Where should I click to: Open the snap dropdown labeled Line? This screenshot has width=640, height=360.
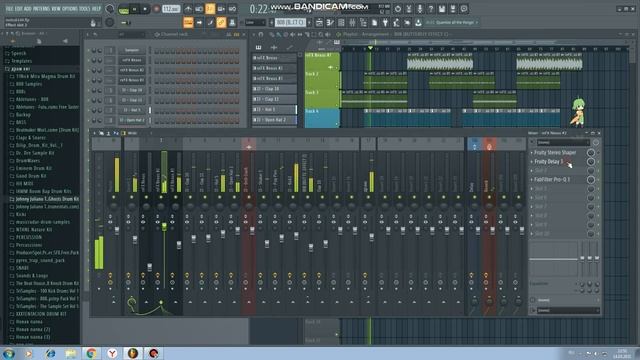pos(255,22)
